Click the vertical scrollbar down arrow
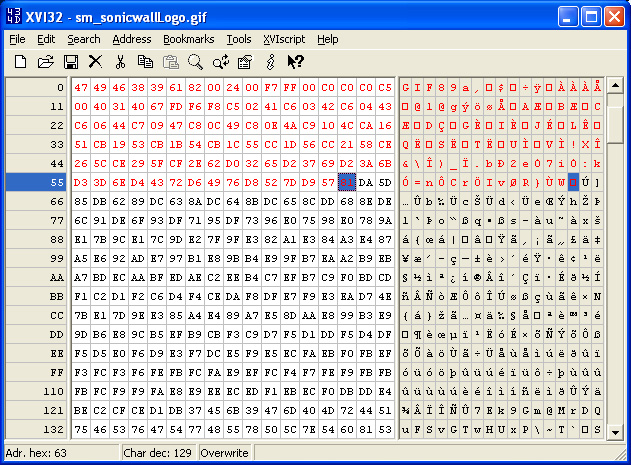The image size is (631, 465). coord(616,430)
